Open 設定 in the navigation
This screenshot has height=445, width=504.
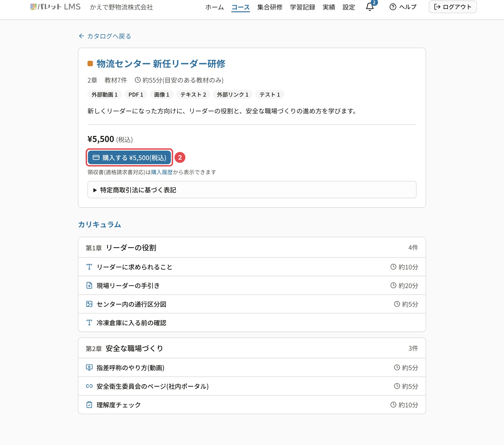[349, 7]
